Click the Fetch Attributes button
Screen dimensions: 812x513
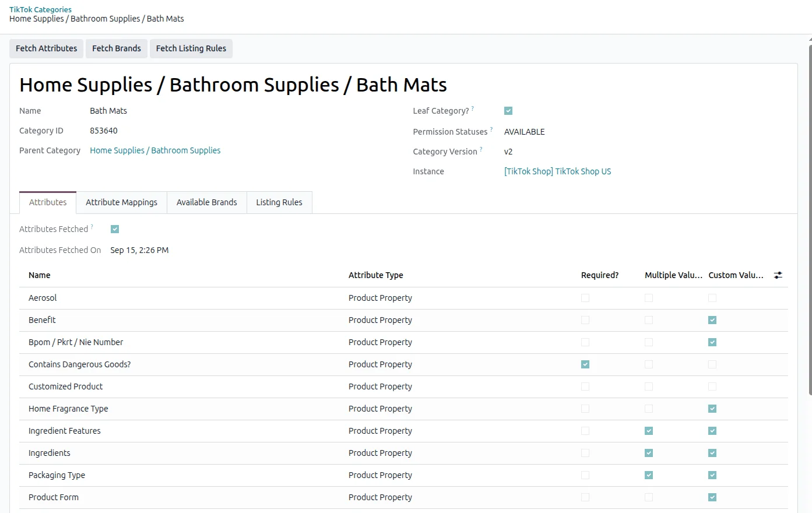(x=47, y=48)
